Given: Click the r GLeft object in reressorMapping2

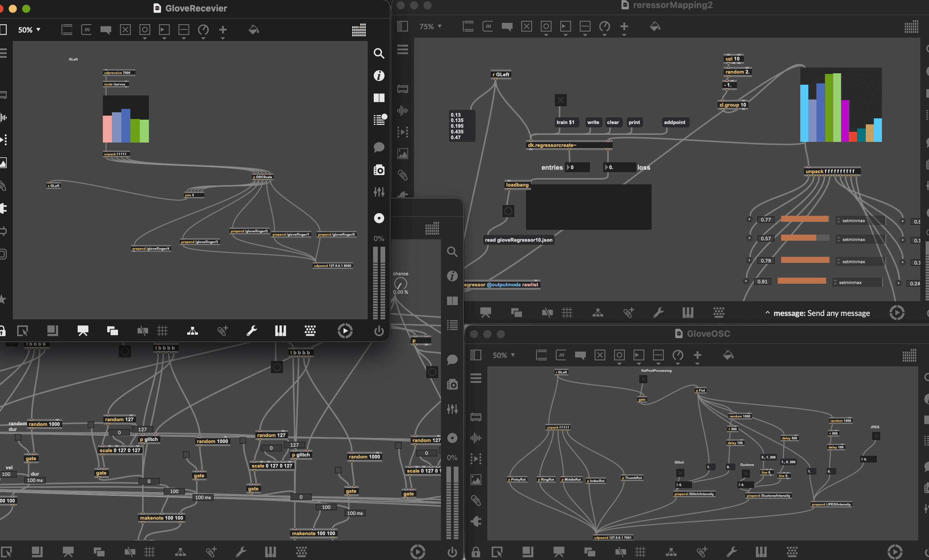Looking at the screenshot, I should coord(501,75).
